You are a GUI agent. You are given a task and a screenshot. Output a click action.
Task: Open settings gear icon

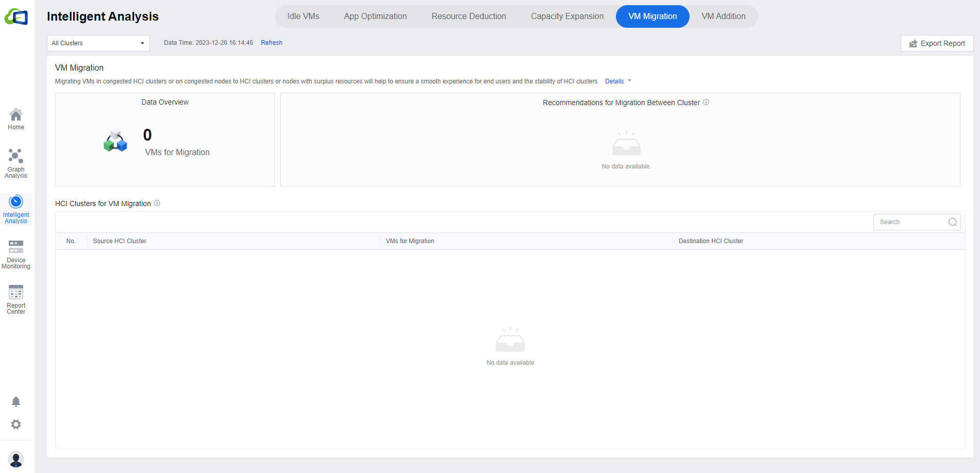tap(16, 424)
